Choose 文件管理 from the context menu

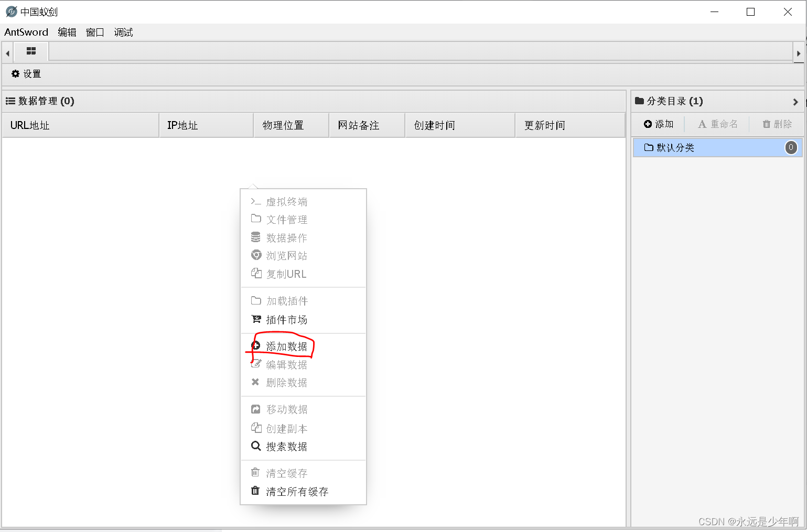pos(303,219)
